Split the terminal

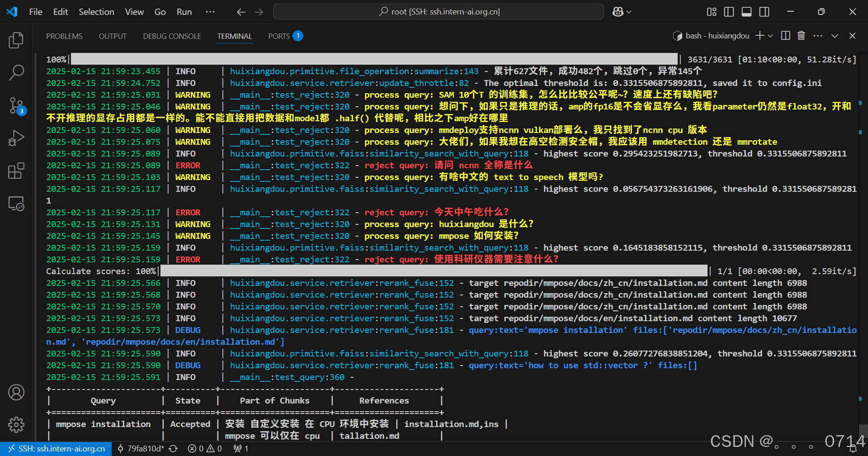(786, 36)
